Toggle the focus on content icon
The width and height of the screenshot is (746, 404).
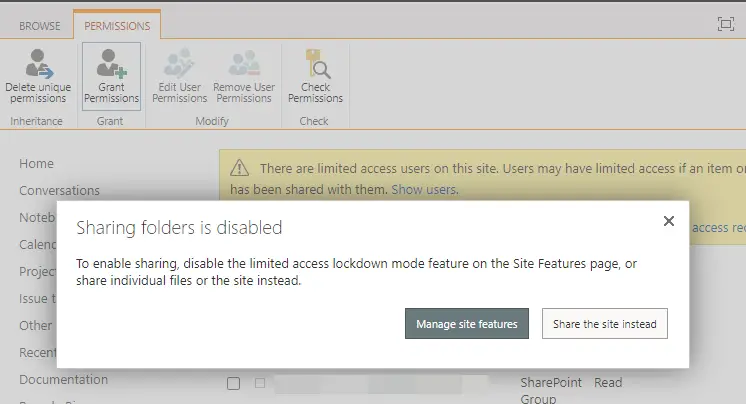click(x=726, y=24)
